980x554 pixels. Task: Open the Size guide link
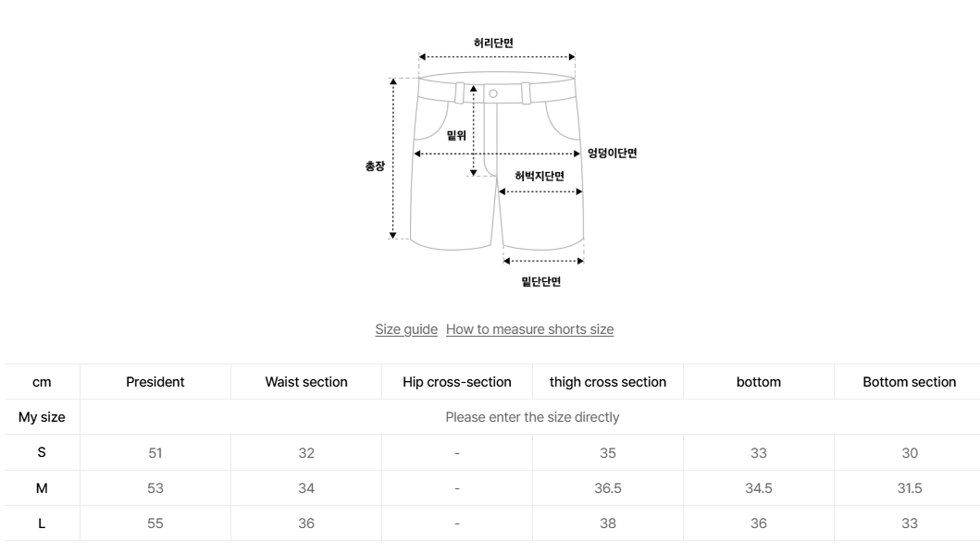click(x=406, y=329)
